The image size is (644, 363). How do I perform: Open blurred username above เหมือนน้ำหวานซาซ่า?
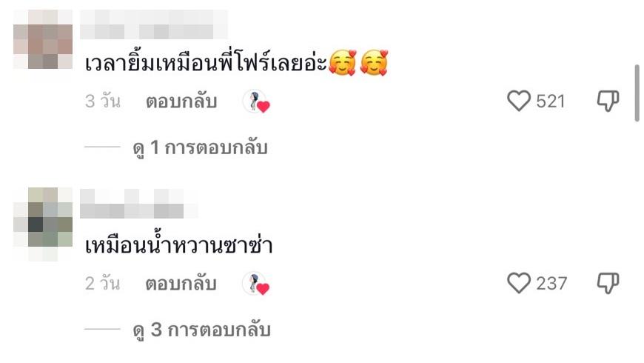(x=139, y=204)
